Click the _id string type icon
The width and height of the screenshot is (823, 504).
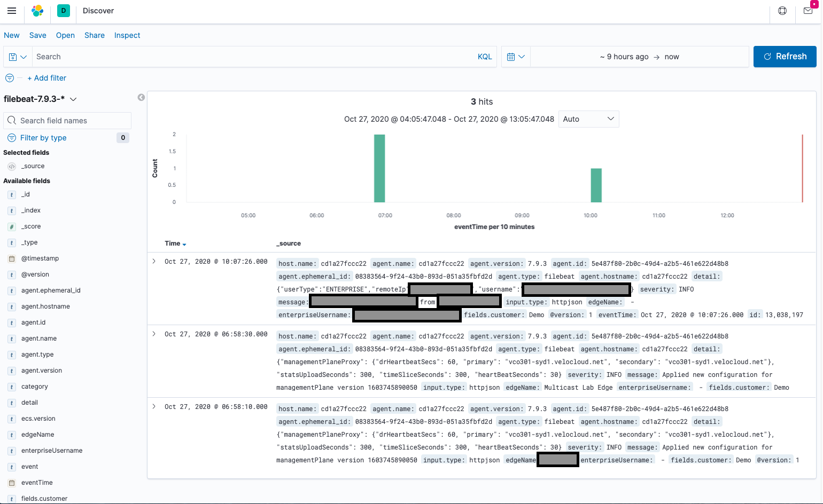(12, 195)
